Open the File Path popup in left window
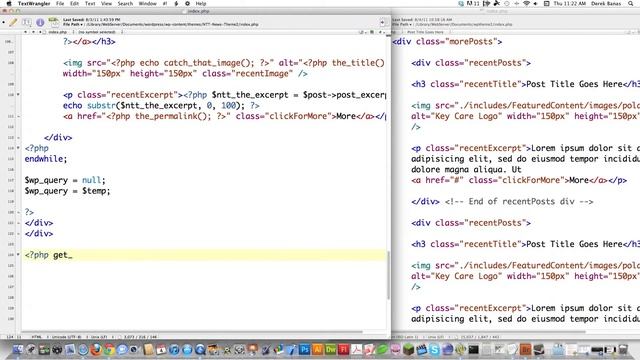 (x=73, y=24)
